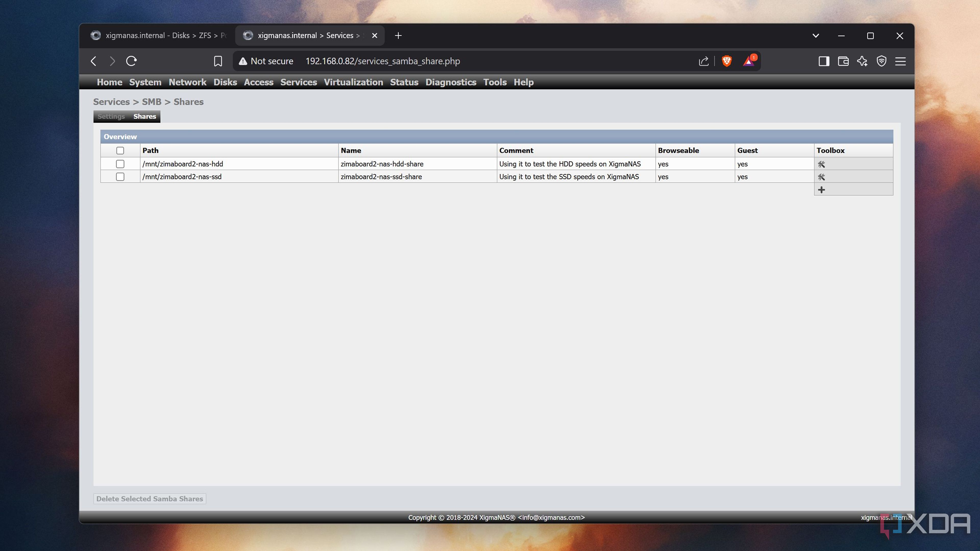Click the Toolbox column header
The width and height of the screenshot is (980, 551).
[853, 151]
